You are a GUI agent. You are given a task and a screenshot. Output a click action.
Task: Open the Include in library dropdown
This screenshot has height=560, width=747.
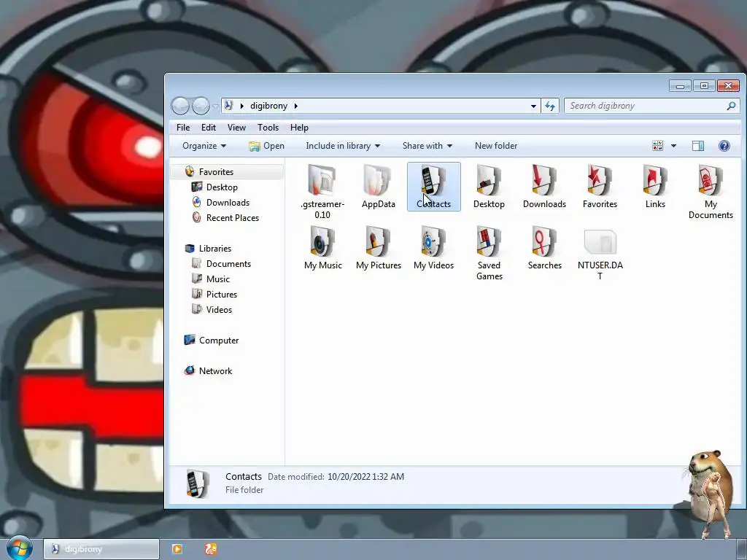click(x=343, y=146)
